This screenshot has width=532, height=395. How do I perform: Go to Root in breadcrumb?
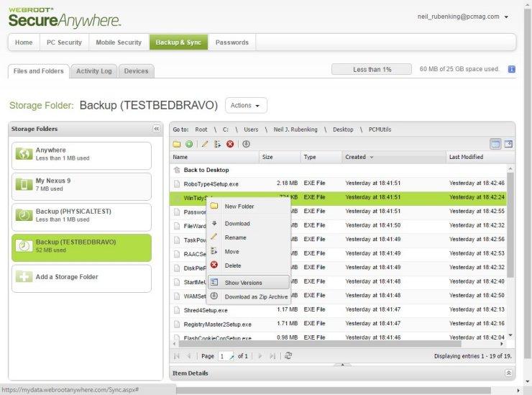pyautogui.click(x=201, y=130)
